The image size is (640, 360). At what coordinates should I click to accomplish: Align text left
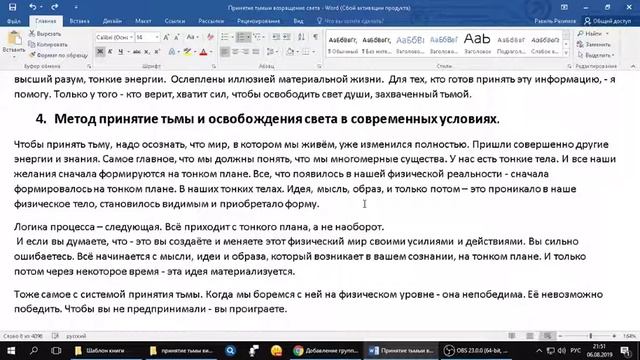225,52
